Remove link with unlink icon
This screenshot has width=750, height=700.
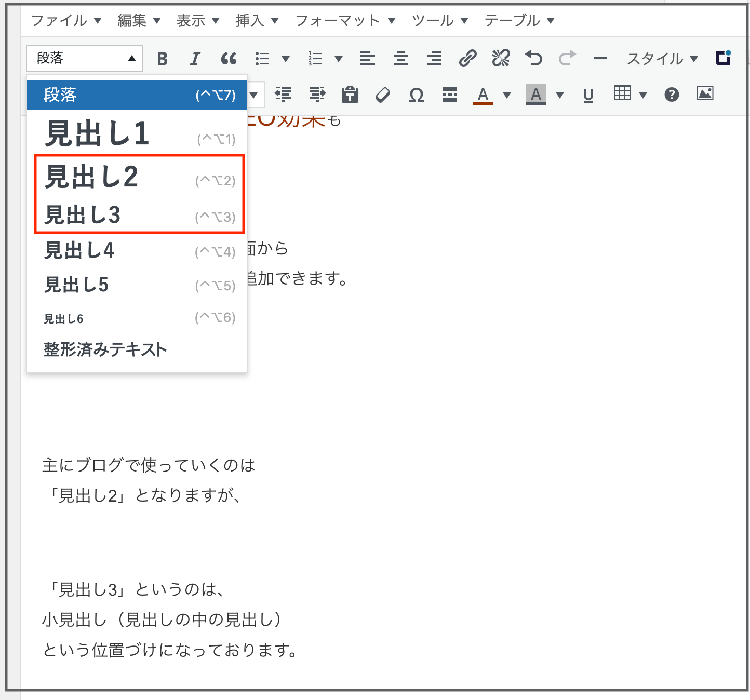(x=501, y=58)
